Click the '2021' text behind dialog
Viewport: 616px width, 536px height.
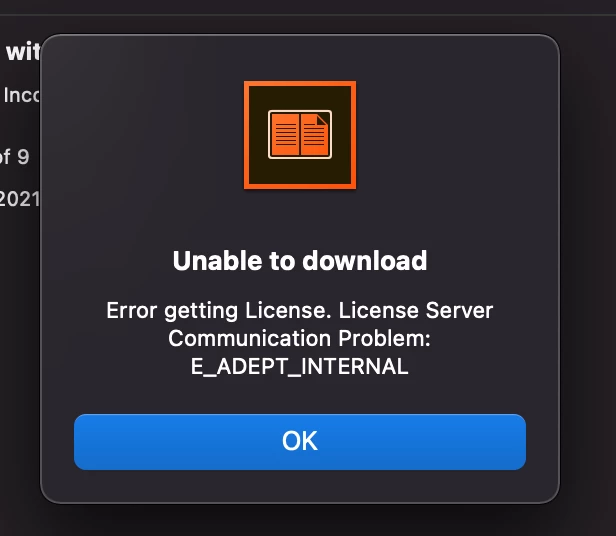coord(20,199)
